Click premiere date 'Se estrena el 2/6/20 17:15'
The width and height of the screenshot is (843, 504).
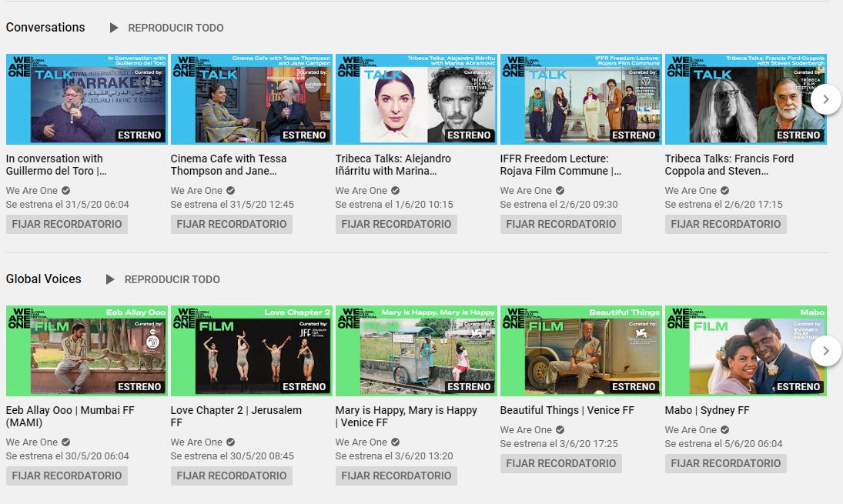[x=724, y=205]
